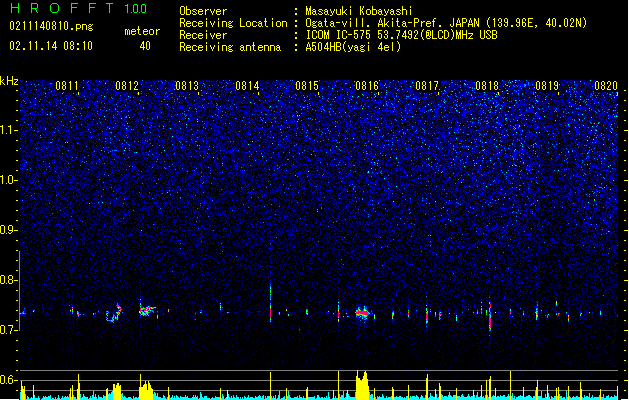Click the 0.9 kHz axis label
Image resolution: width=629 pixels, height=400 pixels.
point(8,230)
